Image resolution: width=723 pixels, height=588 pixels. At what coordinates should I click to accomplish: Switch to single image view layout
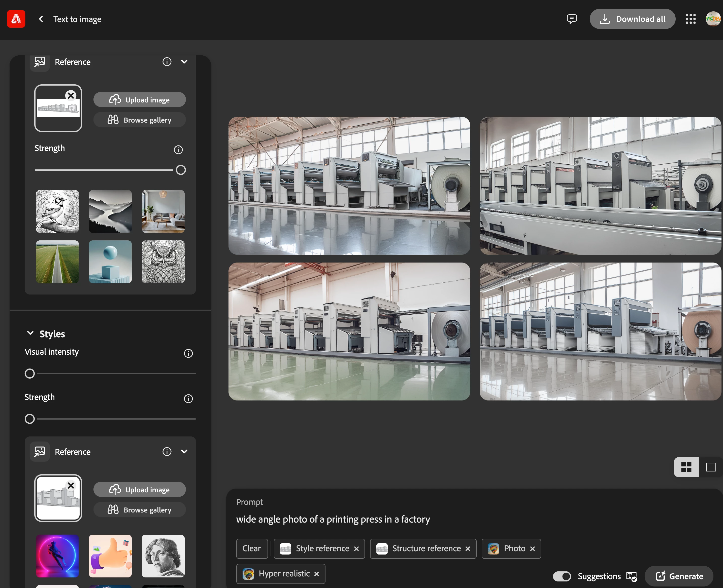pos(711,467)
